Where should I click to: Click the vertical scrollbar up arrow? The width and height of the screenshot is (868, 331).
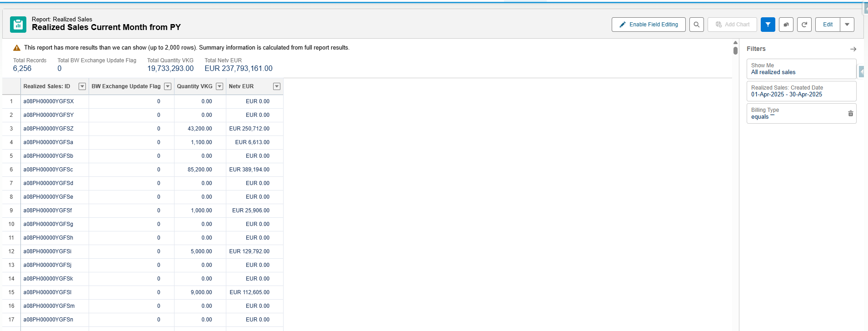click(735, 43)
